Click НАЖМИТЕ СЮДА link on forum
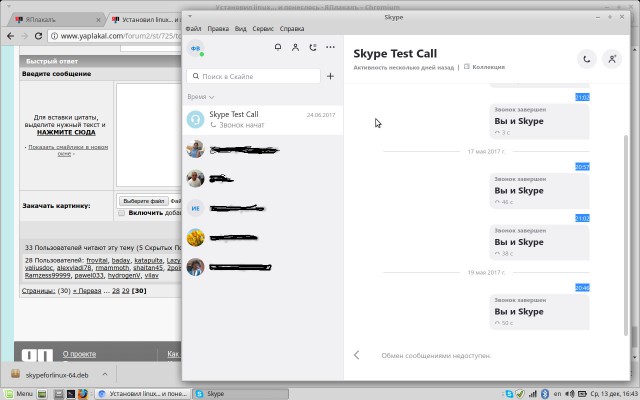Viewport: 640px width, 400px height. tap(66, 132)
